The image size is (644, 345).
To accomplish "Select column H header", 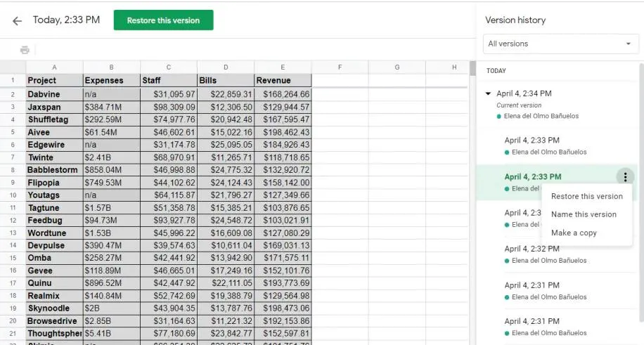I will 447,67.
